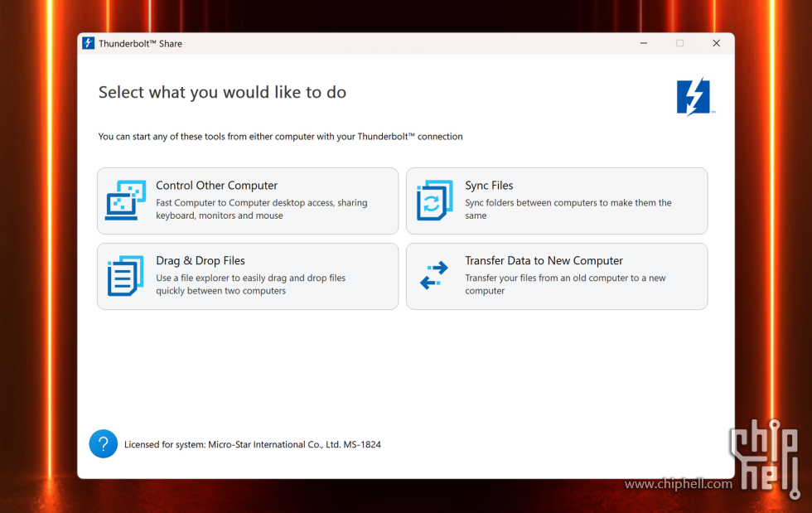Click the Control Other Computer monitors icon

[x=125, y=201]
